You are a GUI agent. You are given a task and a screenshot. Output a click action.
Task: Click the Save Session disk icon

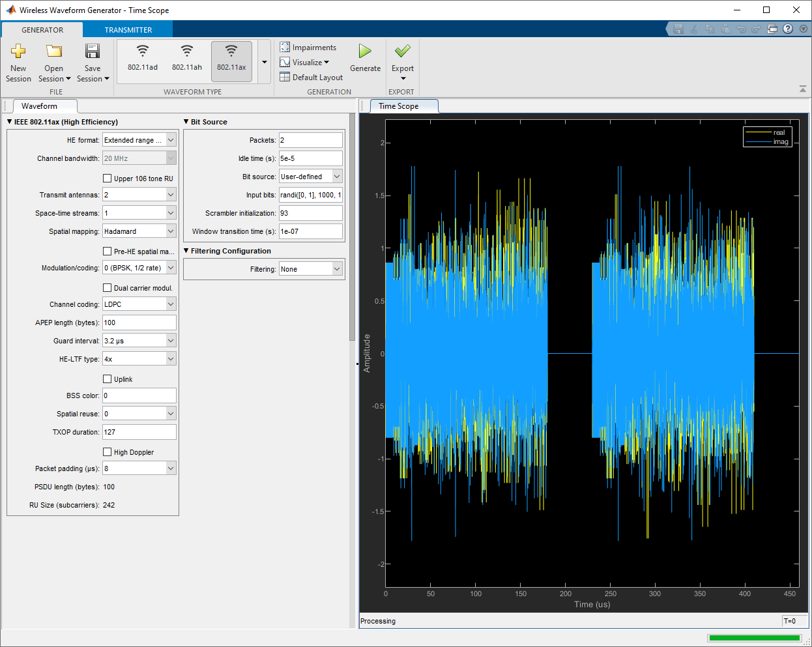pyautogui.click(x=93, y=51)
